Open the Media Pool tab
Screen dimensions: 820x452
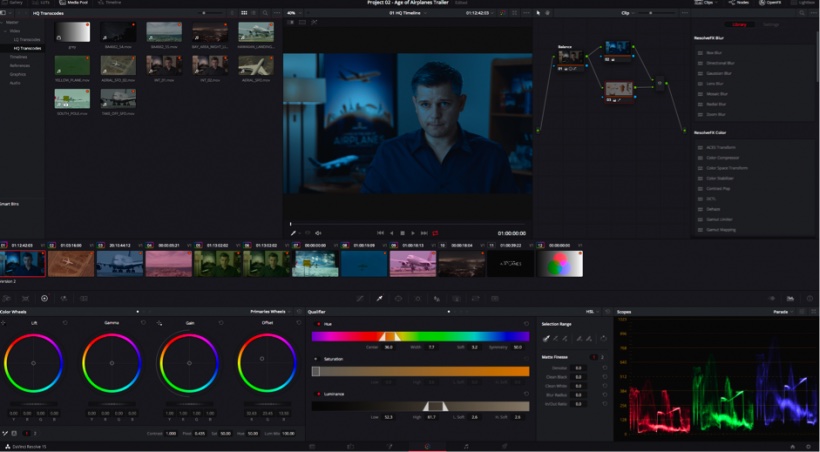tap(73, 3)
